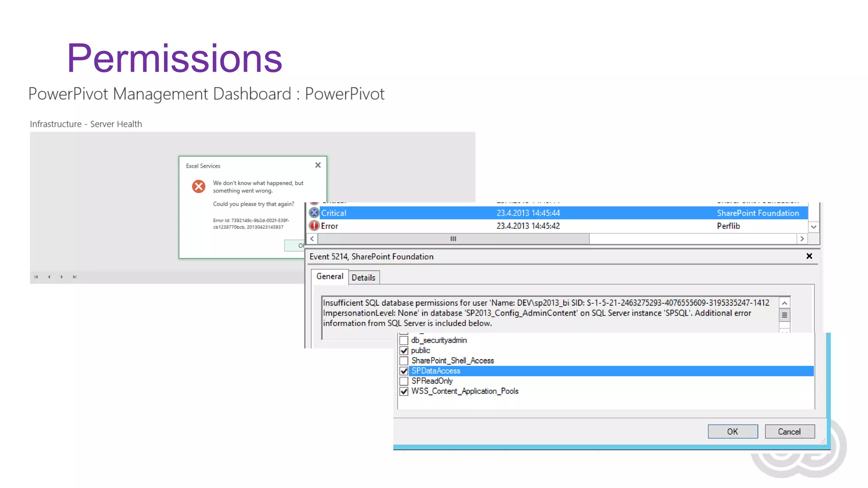Image resolution: width=868 pixels, height=488 pixels.
Task: Go to previous sheet navigation arrow
Action: pyautogui.click(x=49, y=277)
